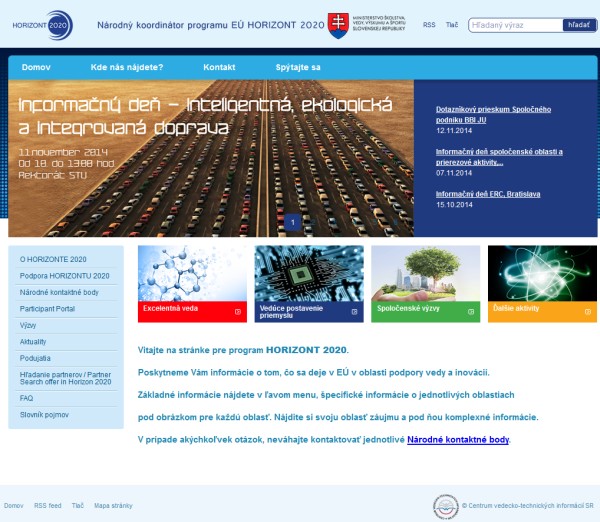Open Hľadanie partnerov / Partner Search item

pos(66,378)
